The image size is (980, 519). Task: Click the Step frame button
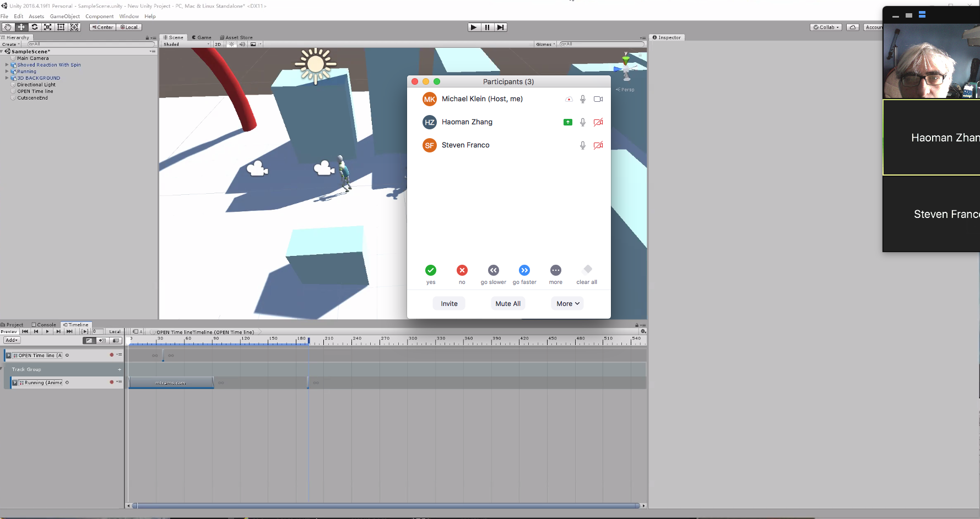(x=500, y=27)
